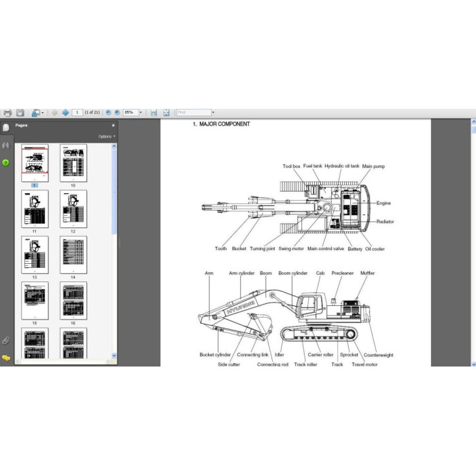Click the 'Counterweight' label
Image resolution: width=476 pixels, height=476 pixels.
tap(378, 355)
